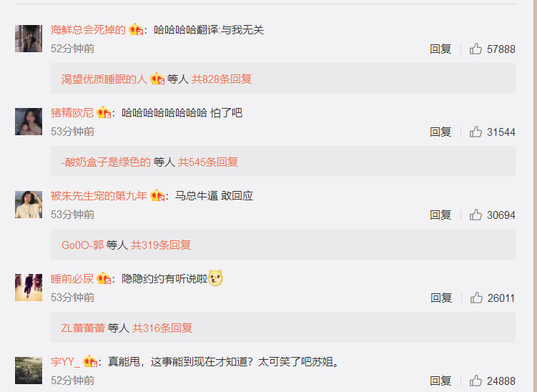Expand 共828条回复 thread
This screenshot has height=392, width=537.
point(222,79)
